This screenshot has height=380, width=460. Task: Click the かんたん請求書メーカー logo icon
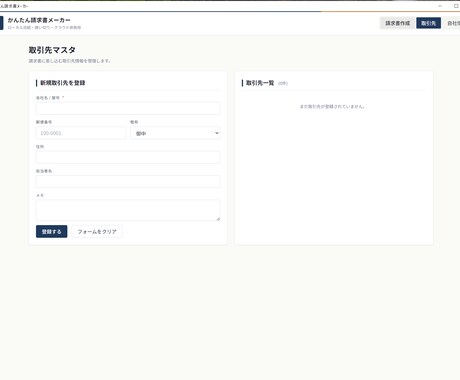point(1,23)
